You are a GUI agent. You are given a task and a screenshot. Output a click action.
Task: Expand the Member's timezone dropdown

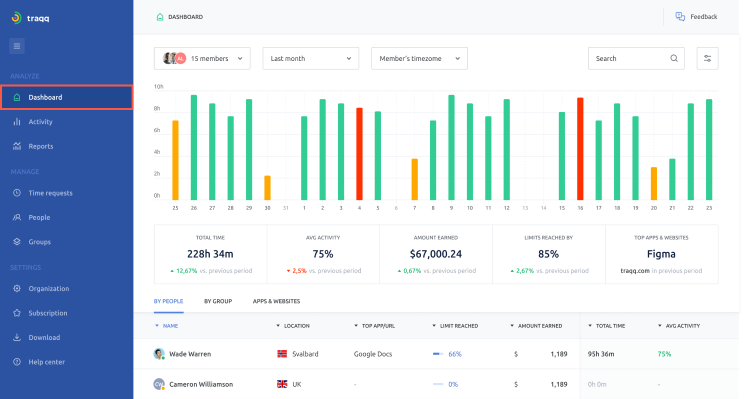(419, 58)
